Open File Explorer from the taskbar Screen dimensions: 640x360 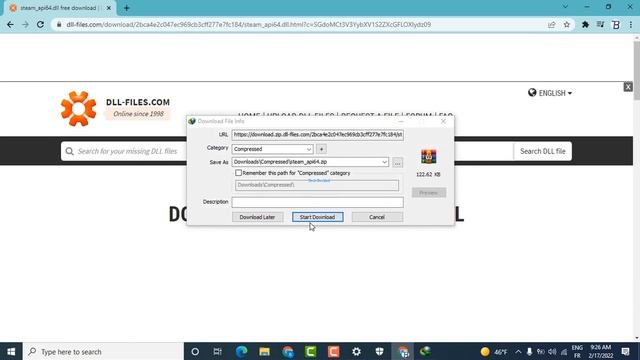click(x=264, y=351)
